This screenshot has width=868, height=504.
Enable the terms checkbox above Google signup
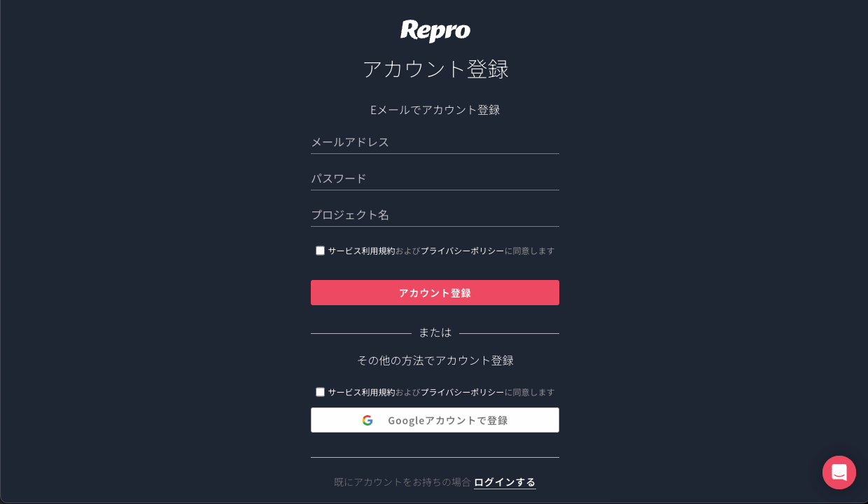click(321, 392)
